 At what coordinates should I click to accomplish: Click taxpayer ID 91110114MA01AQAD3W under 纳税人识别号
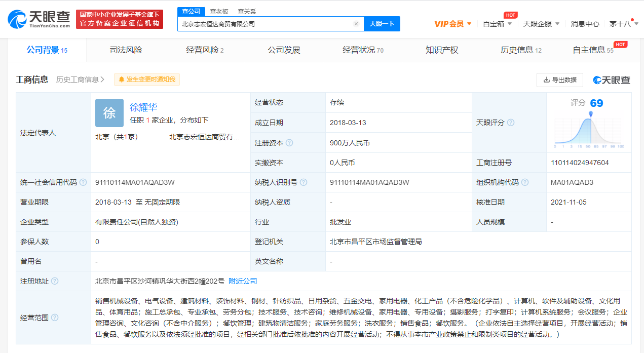click(369, 182)
